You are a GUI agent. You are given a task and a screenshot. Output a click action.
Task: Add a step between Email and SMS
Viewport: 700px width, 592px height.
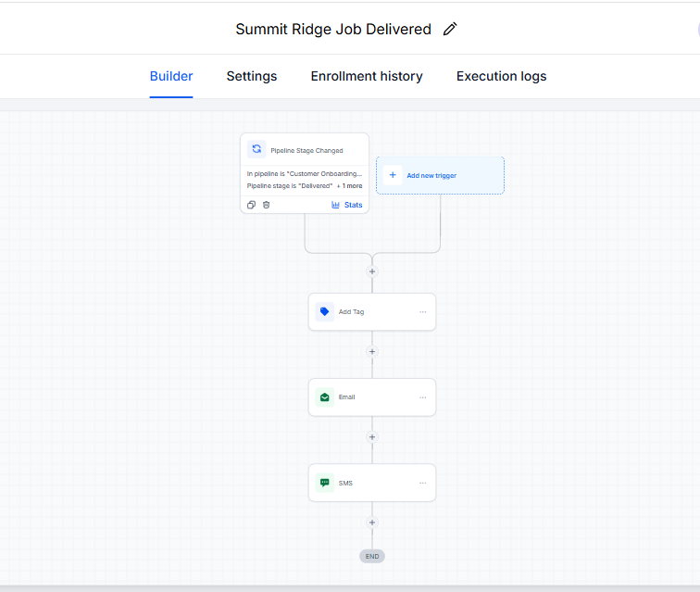tap(372, 437)
